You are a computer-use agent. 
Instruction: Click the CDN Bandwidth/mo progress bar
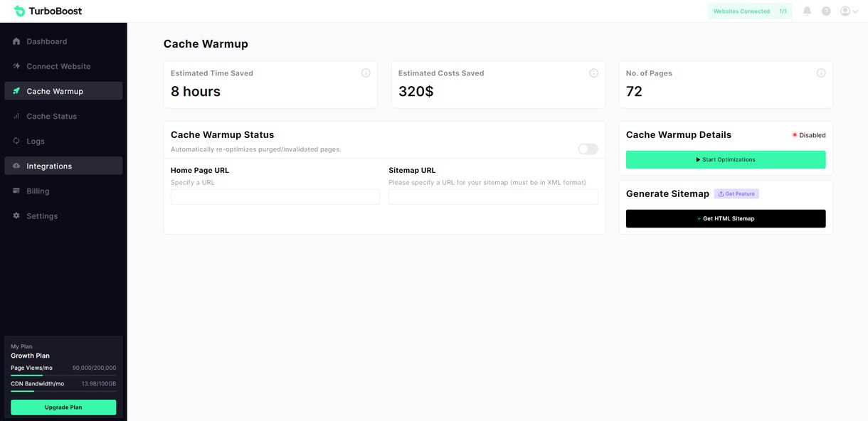pos(63,391)
